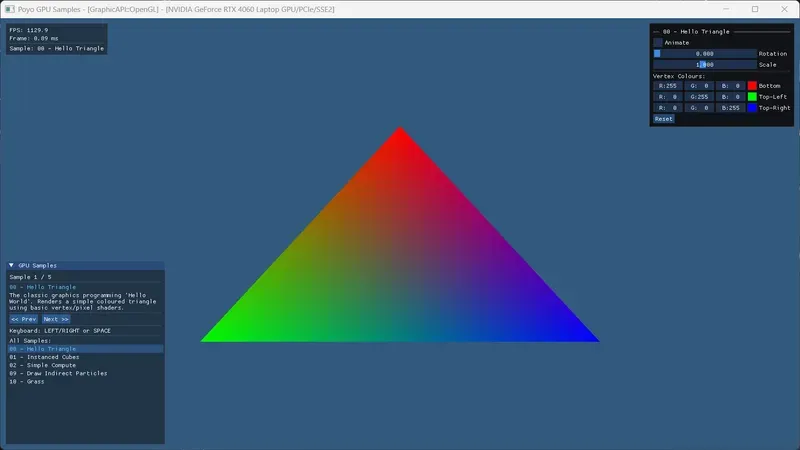Click the 'Frame: 0.89 ms' readout
The image size is (800, 450).
34,38
